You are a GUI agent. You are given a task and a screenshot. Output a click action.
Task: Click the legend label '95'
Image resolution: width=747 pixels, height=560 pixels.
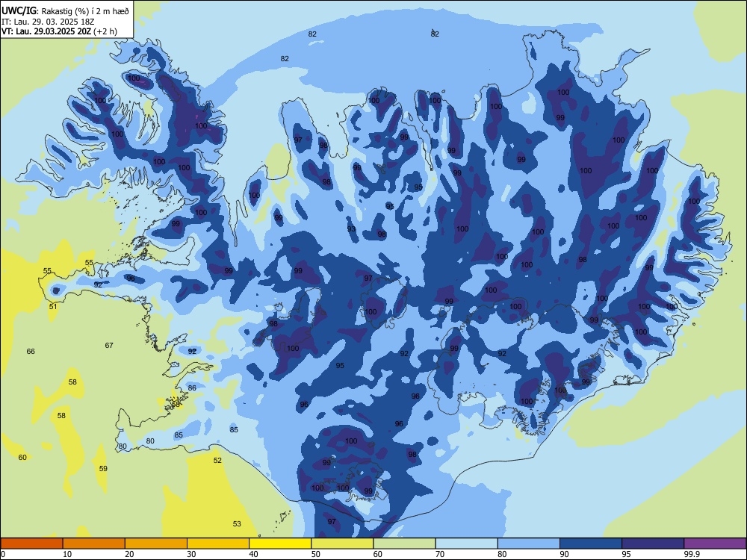click(626, 554)
